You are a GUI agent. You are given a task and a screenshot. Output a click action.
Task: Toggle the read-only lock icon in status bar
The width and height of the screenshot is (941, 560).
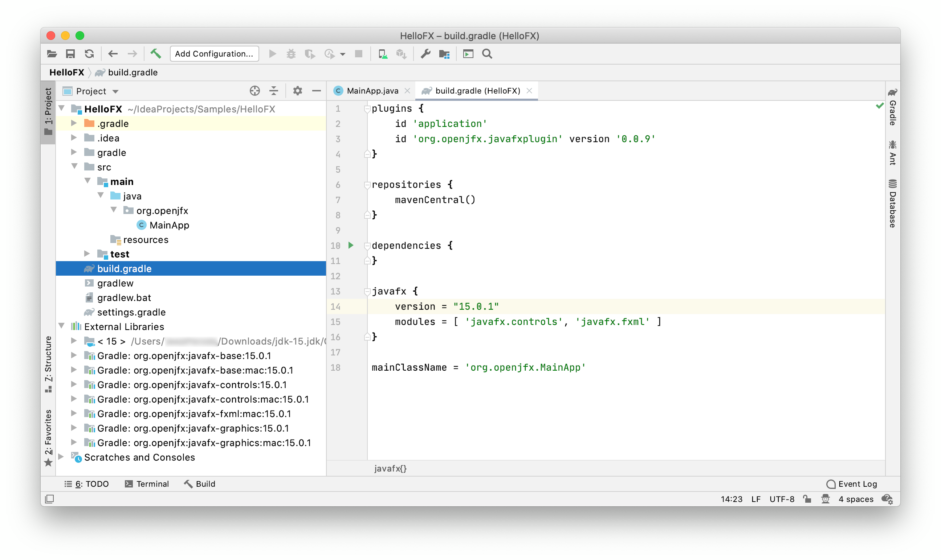click(807, 499)
